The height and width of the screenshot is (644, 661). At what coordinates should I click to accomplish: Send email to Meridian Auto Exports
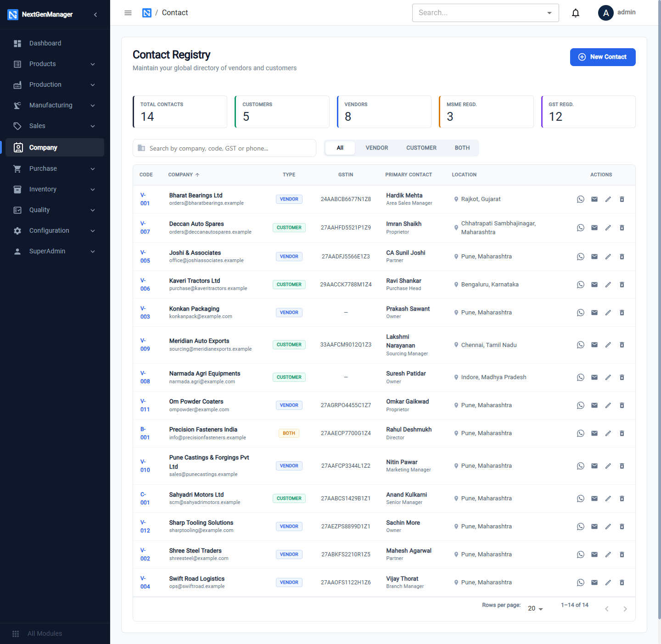click(x=594, y=345)
